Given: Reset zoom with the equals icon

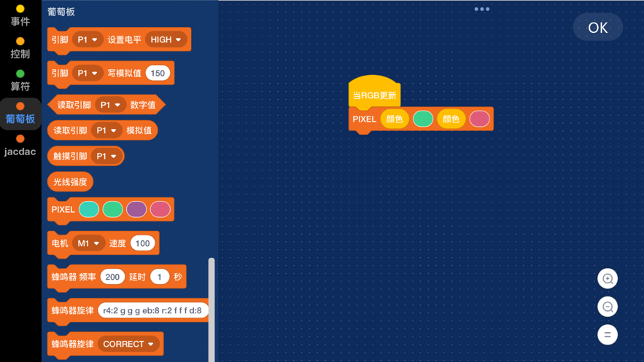Looking at the screenshot, I should coord(608,335).
